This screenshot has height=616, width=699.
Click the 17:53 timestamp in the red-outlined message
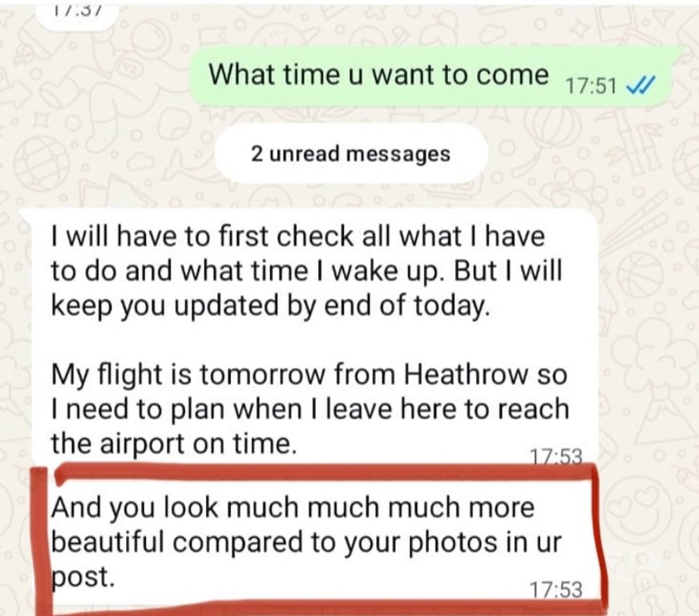[556, 590]
